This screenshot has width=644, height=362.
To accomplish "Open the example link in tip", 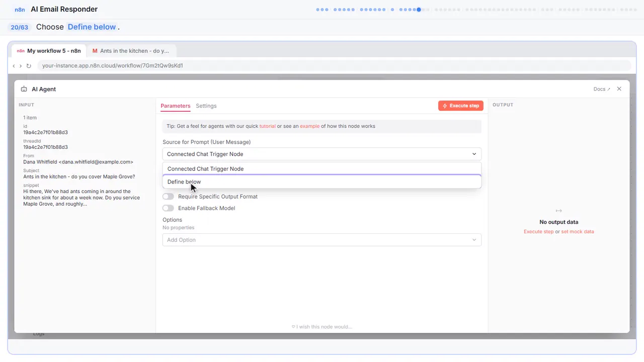I will [309, 126].
